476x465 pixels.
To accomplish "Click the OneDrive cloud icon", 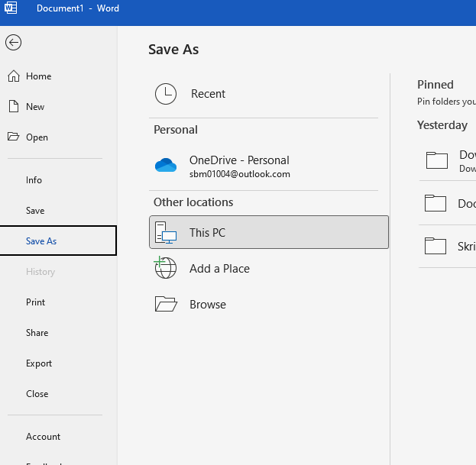I will pos(166,165).
